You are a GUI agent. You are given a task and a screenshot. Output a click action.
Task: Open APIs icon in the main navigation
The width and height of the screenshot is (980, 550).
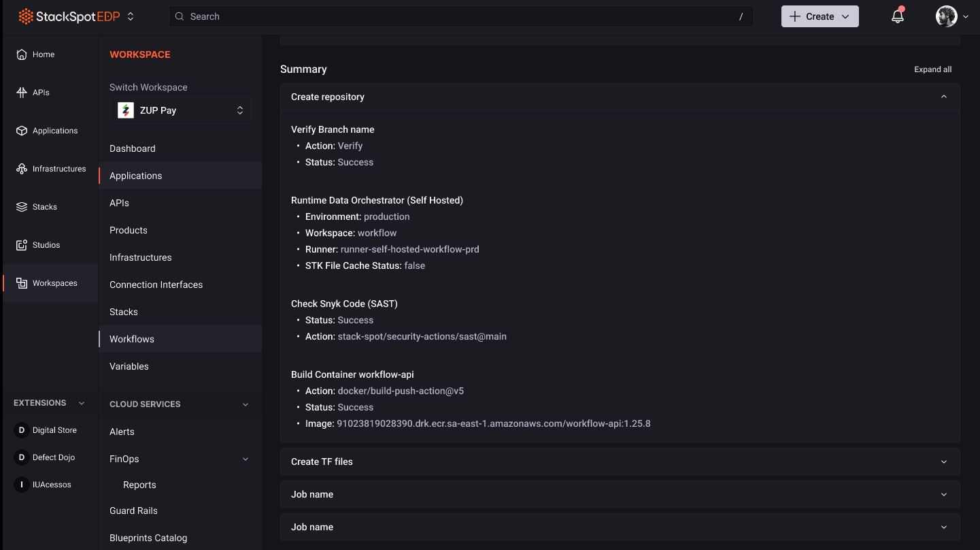pos(22,93)
